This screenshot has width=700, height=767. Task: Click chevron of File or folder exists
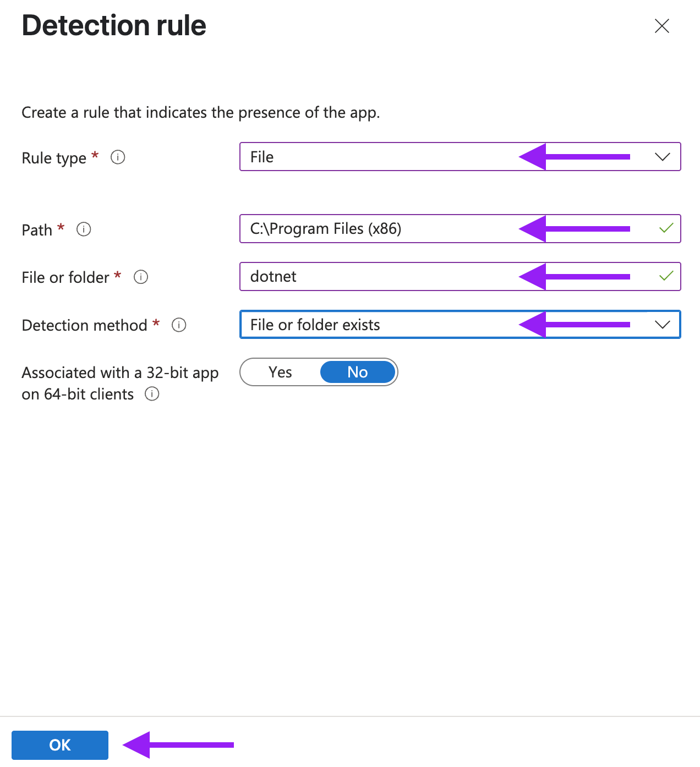(663, 325)
